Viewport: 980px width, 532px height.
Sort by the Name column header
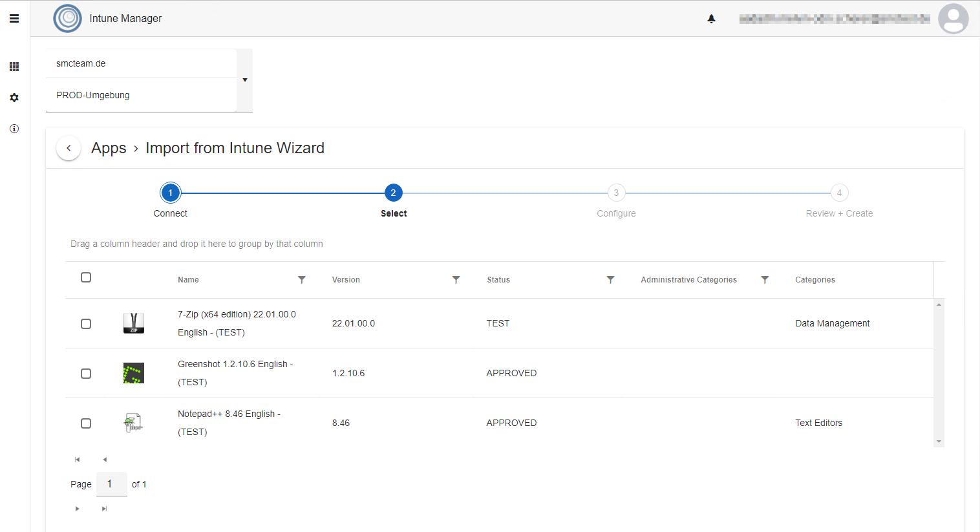coord(188,280)
